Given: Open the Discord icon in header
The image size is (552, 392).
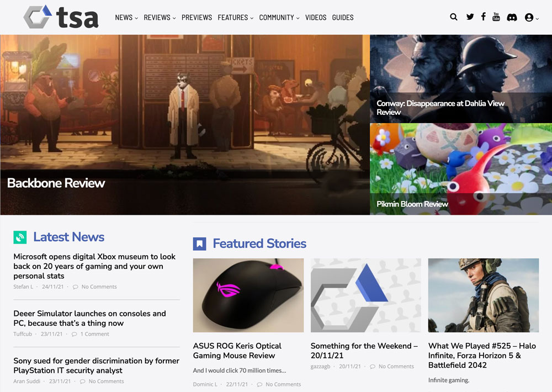Looking at the screenshot, I should (x=512, y=17).
